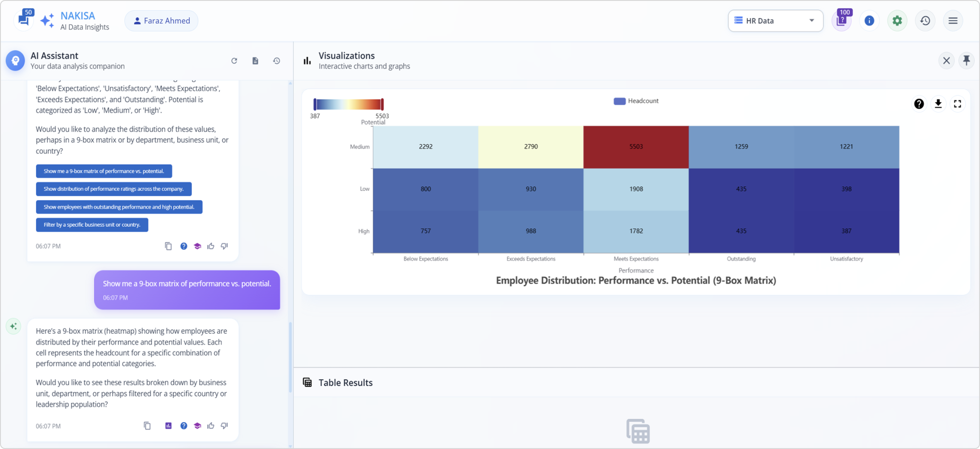Click the blue info icon in header

coord(869,21)
